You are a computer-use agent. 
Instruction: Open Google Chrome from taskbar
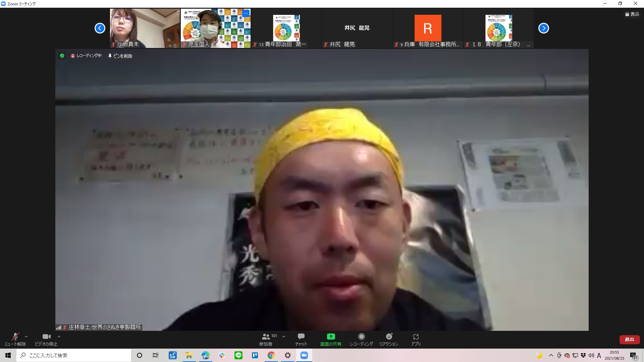(x=271, y=355)
